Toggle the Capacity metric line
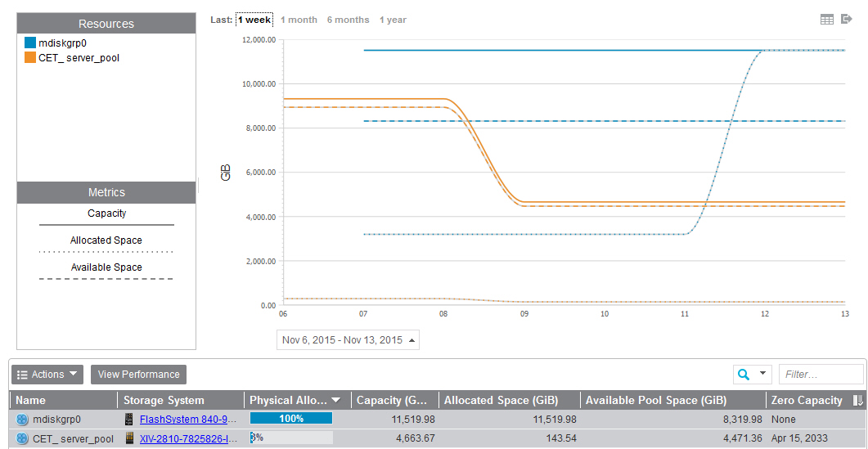 106,214
